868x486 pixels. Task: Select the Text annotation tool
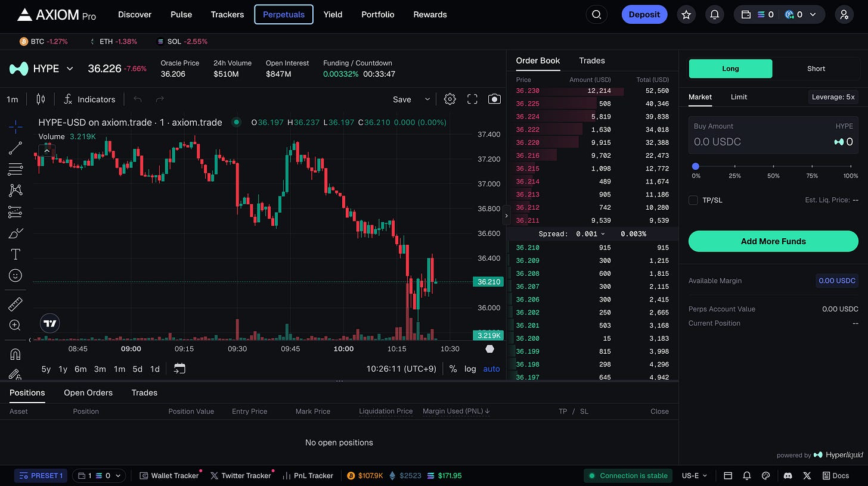point(15,254)
